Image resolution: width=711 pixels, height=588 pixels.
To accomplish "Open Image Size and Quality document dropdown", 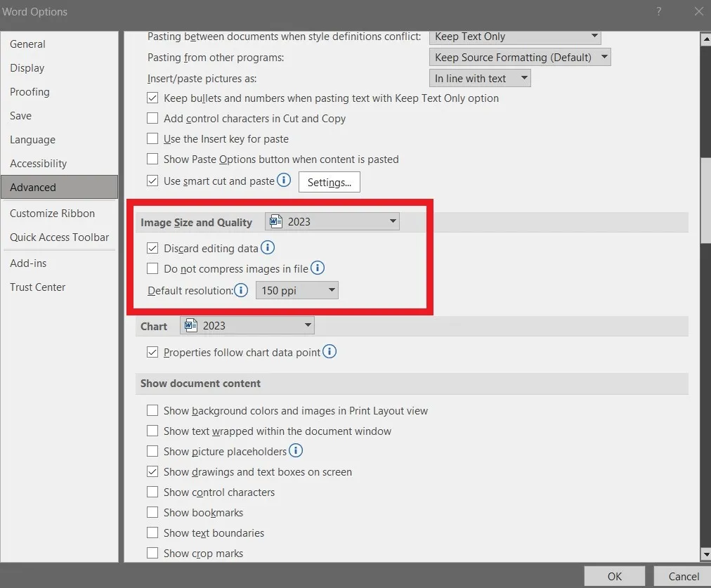I will coord(332,222).
